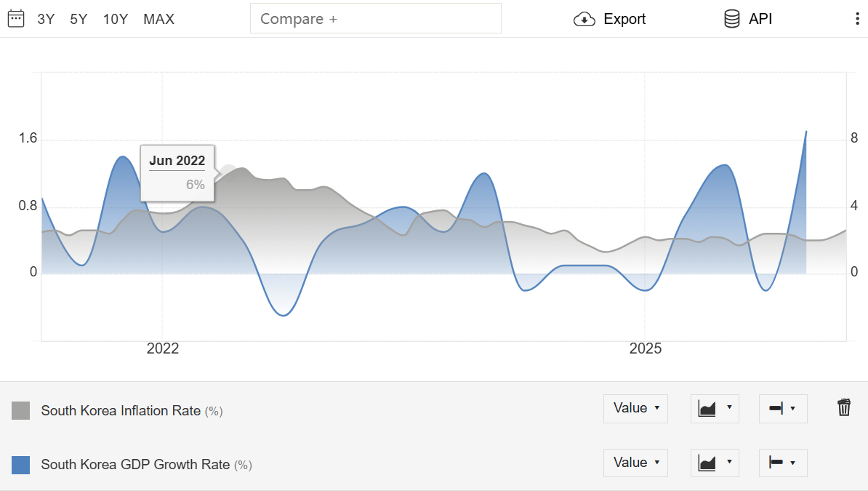Select the 5Y time range

[x=79, y=19]
